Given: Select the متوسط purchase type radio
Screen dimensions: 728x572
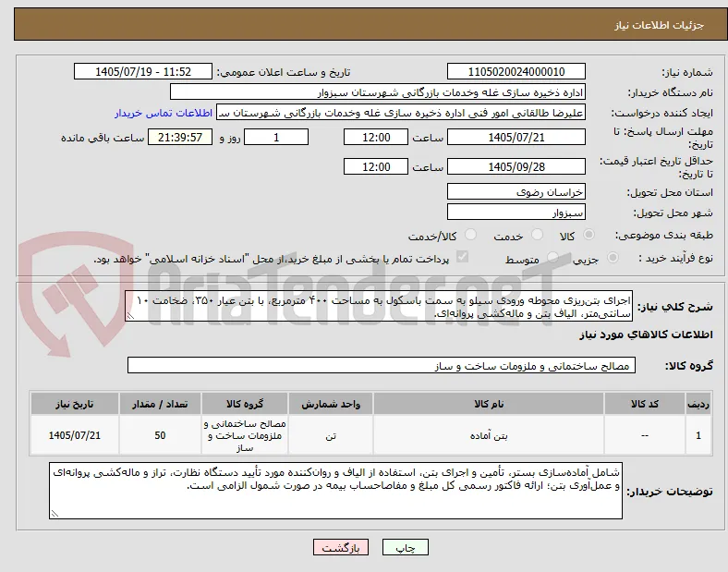Looking at the screenshot, I should [x=552, y=257].
